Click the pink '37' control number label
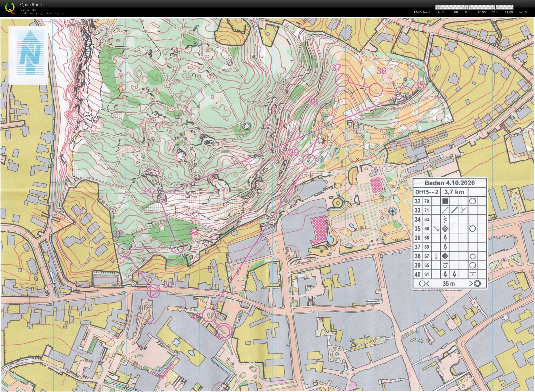Image resolution: width=535 pixels, height=392 pixels. (336, 68)
